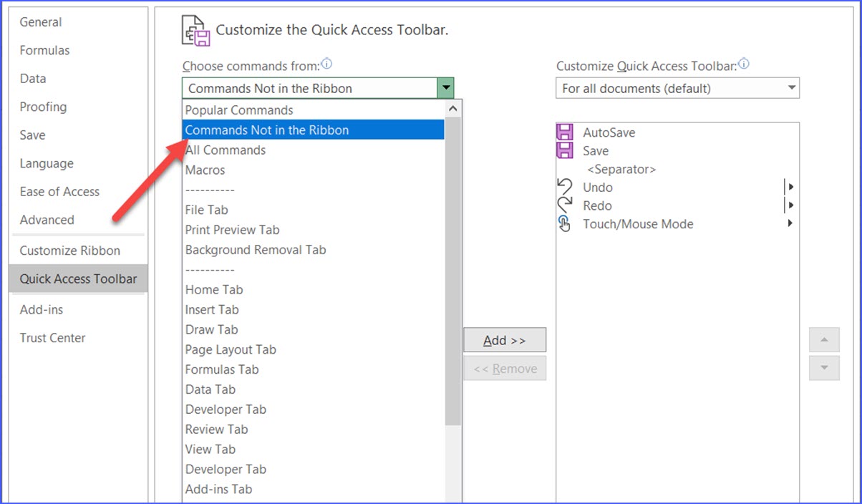Switch to the Customize Ribbon section
862x504 pixels.
(69, 251)
